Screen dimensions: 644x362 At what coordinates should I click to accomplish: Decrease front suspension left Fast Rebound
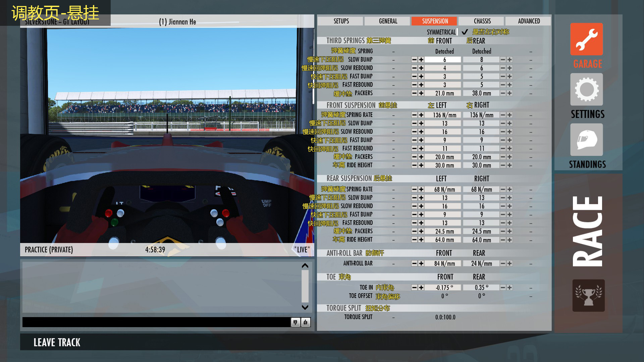coord(414,148)
